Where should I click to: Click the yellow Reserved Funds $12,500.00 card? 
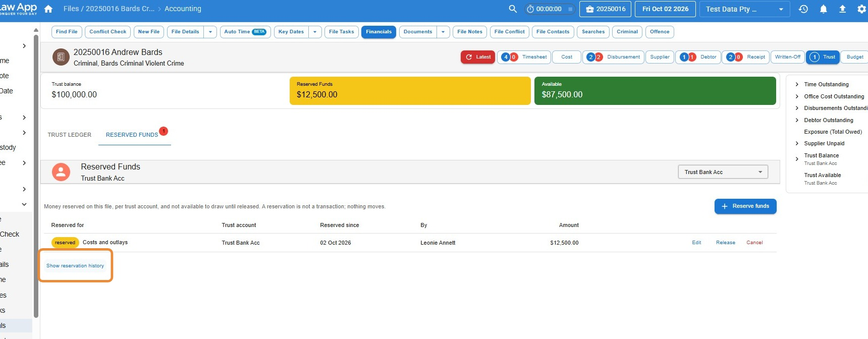tap(410, 91)
